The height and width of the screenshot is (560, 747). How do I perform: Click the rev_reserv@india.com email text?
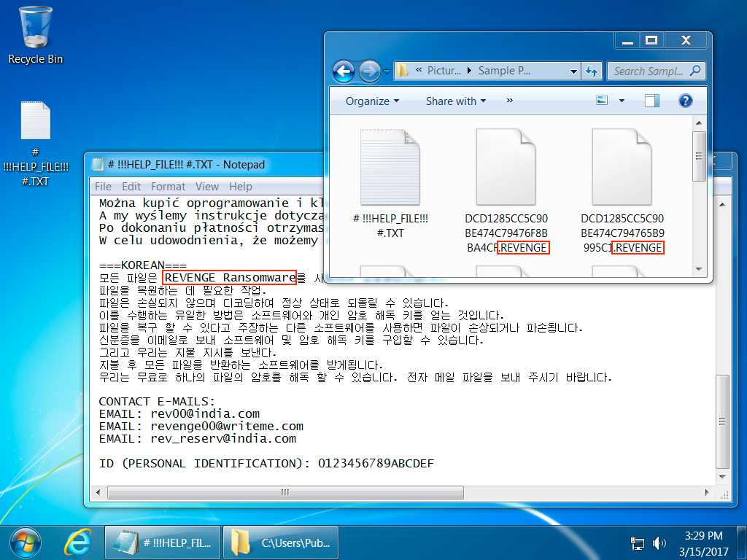[x=223, y=438]
